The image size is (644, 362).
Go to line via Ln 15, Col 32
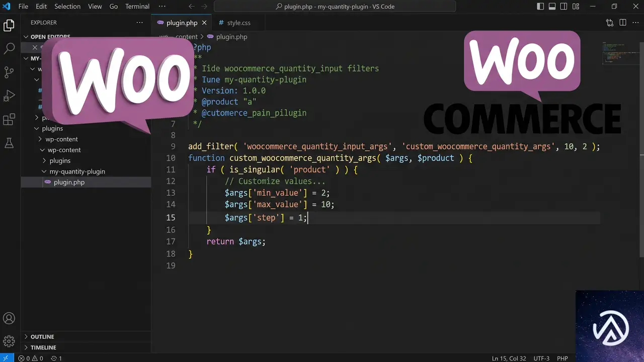pos(509,358)
